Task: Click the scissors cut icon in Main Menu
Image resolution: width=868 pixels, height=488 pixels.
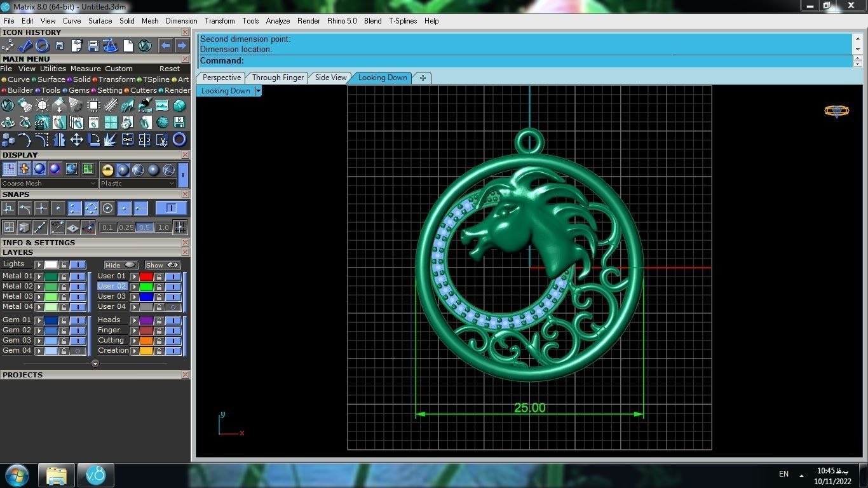Action: (162, 139)
